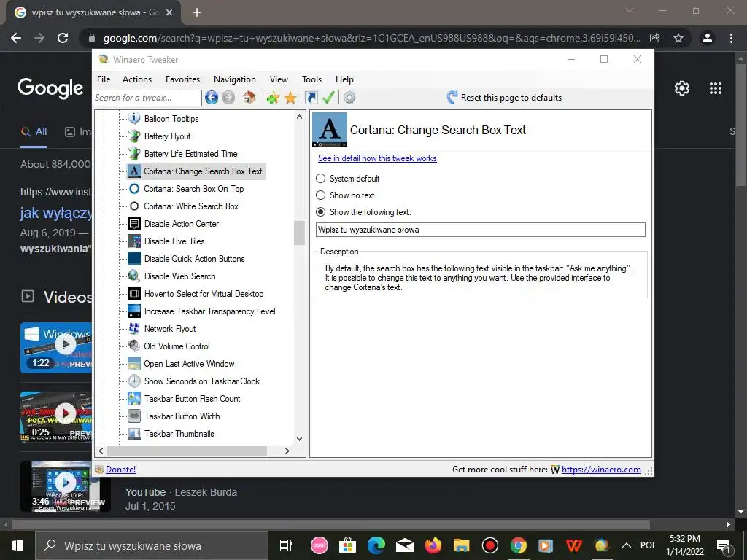Screen dimensions: 747x560
Task: Go back in the Winaero Tweaker toolbar
Action: [x=212, y=98]
